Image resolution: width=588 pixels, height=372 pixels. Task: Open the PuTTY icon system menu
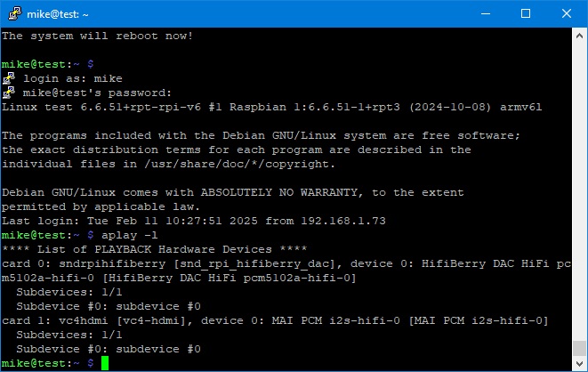click(14, 14)
